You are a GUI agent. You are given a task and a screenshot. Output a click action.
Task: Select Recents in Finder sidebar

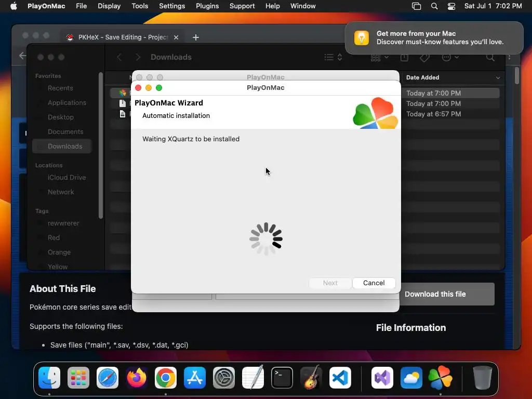click(60, 88)
